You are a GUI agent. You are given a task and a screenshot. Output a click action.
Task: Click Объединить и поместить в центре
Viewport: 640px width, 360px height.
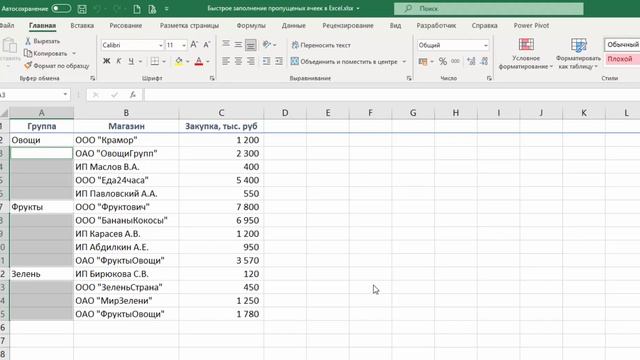tap(344, 62)
